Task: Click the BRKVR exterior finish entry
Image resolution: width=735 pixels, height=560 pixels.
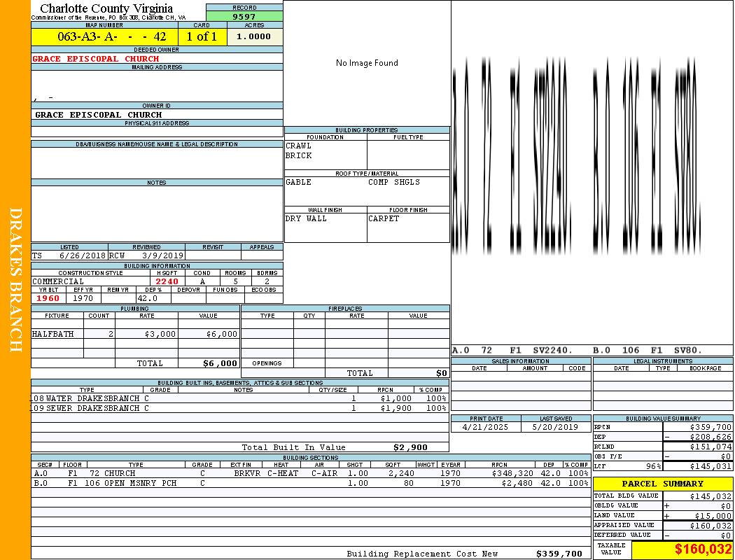Action: point(247,473)
